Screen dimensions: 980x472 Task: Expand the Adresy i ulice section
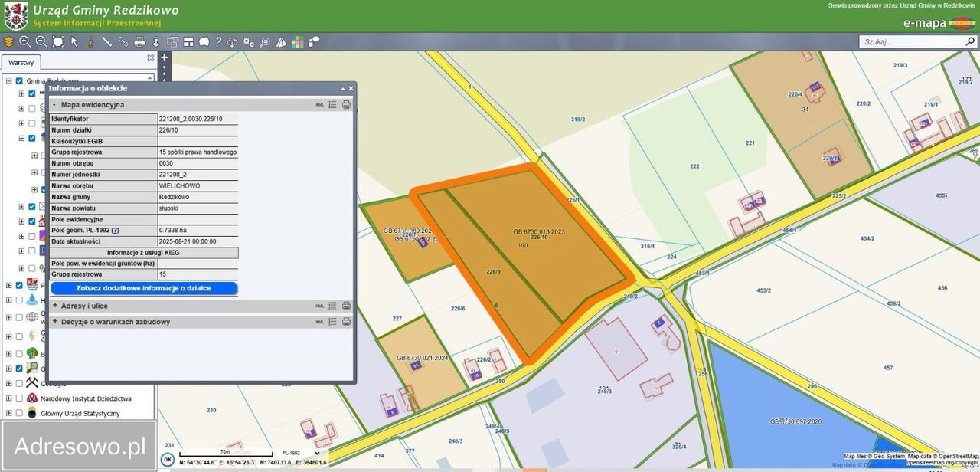point(85,306)
